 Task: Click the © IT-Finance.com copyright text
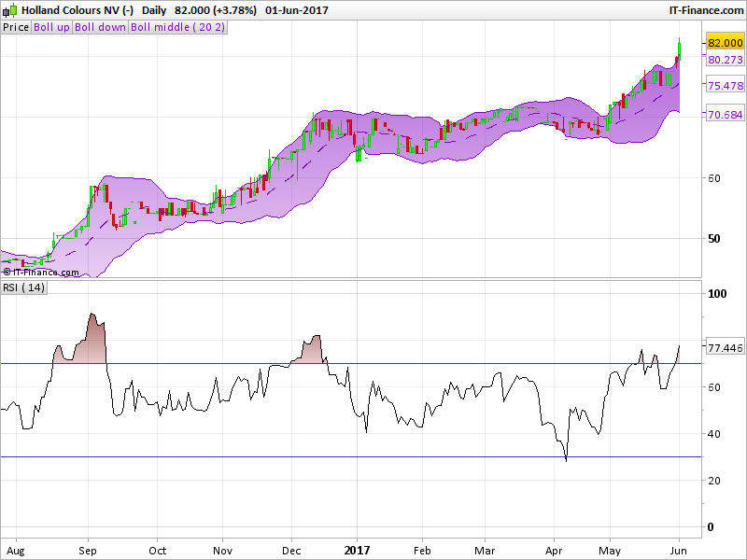[x=40, y=273]
